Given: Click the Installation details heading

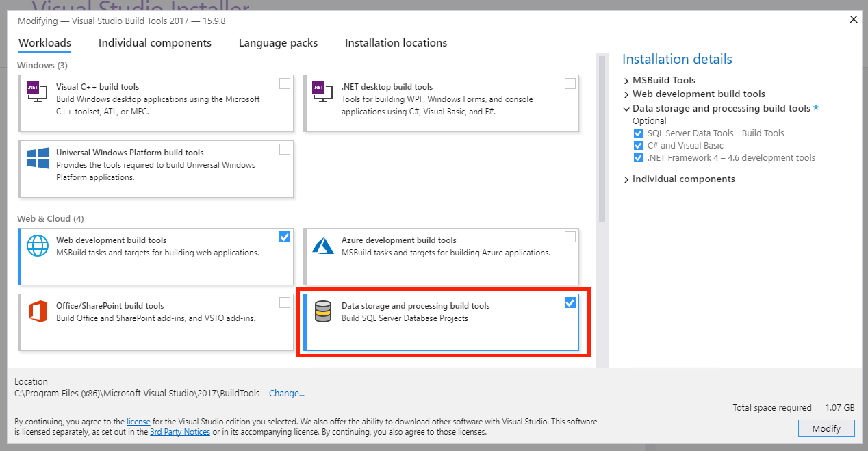Looking at the screenshot, I should click(677, 60).
